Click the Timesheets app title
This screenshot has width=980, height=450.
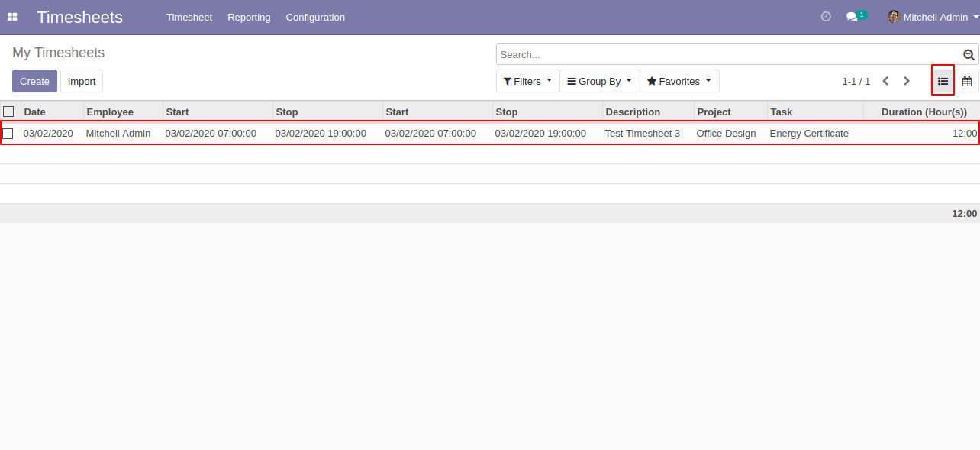[x=79, y=17]
